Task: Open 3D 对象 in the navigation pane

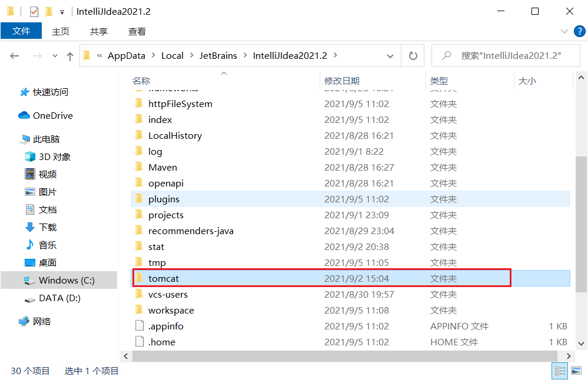Action: pos(48,156)
